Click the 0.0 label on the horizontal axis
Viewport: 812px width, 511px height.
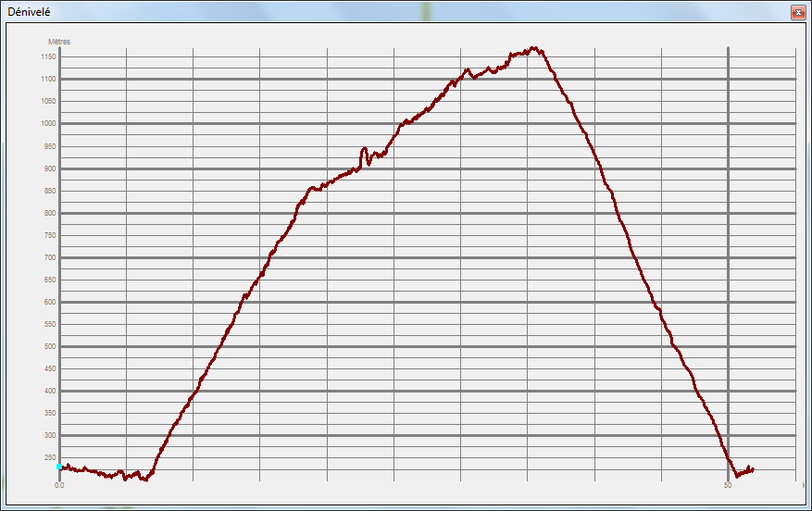point(59,485)
